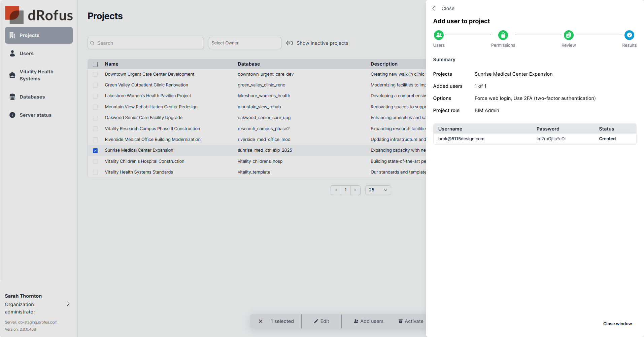The image size is (644, 337).
Task: Click the Edit button in action bar
Action: [x=321, y=321]
